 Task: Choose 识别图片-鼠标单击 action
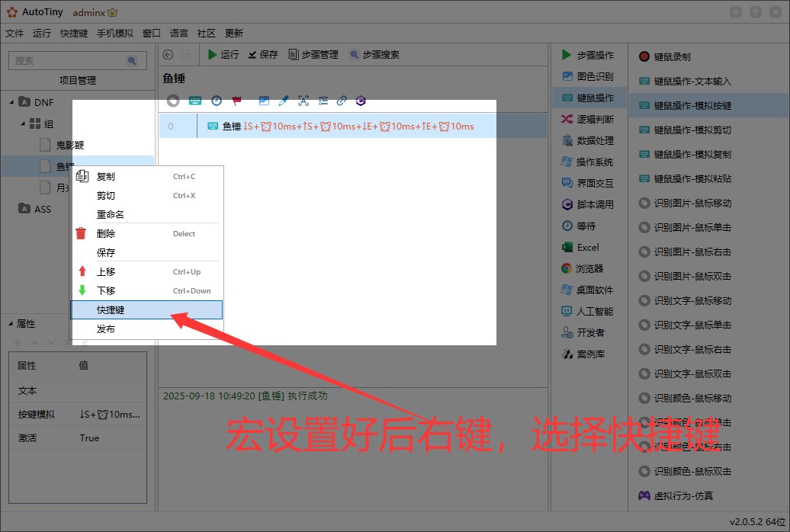(x=686, y=227)
